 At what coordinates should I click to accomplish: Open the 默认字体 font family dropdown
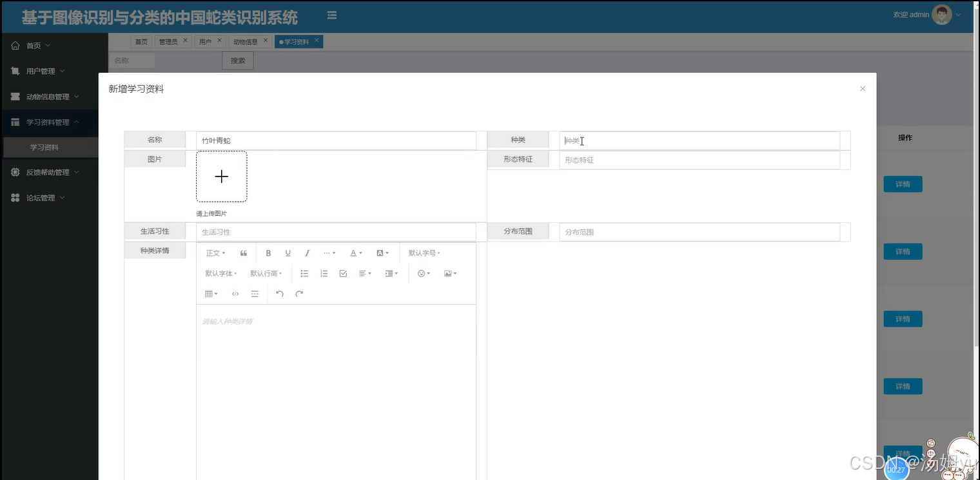pos(221,274)
